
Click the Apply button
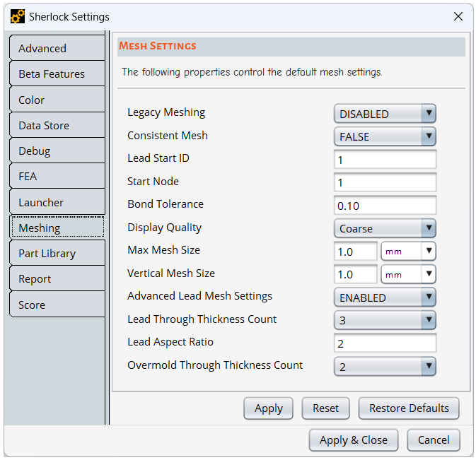coord(268,408)
